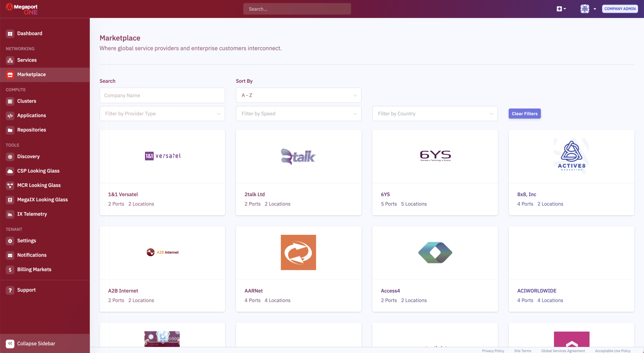Open the Privacy Policy link

493,351
